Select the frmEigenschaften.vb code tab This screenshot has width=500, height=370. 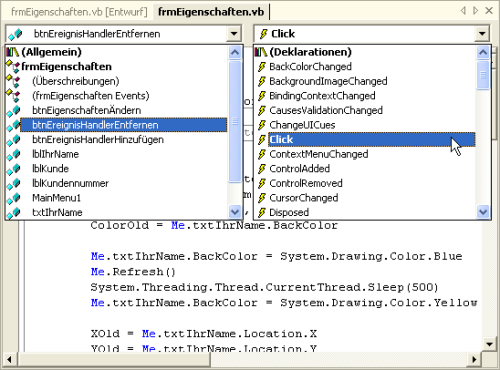point(211,12)
